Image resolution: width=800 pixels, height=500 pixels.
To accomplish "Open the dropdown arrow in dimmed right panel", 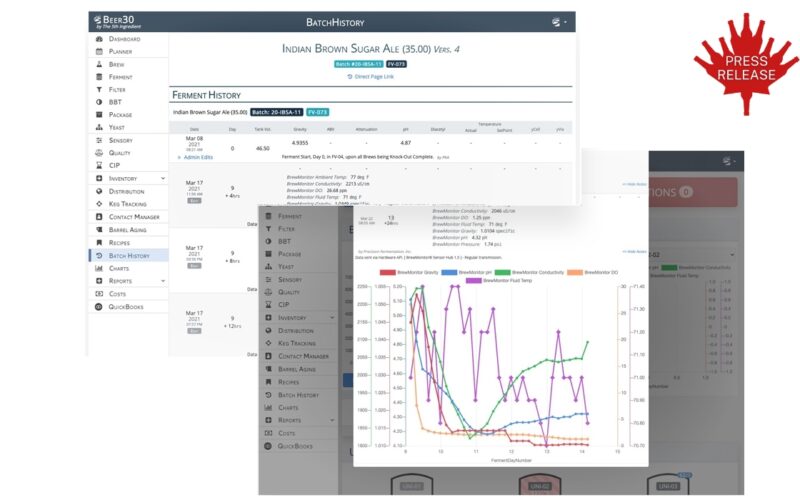I will pos(732,254).
